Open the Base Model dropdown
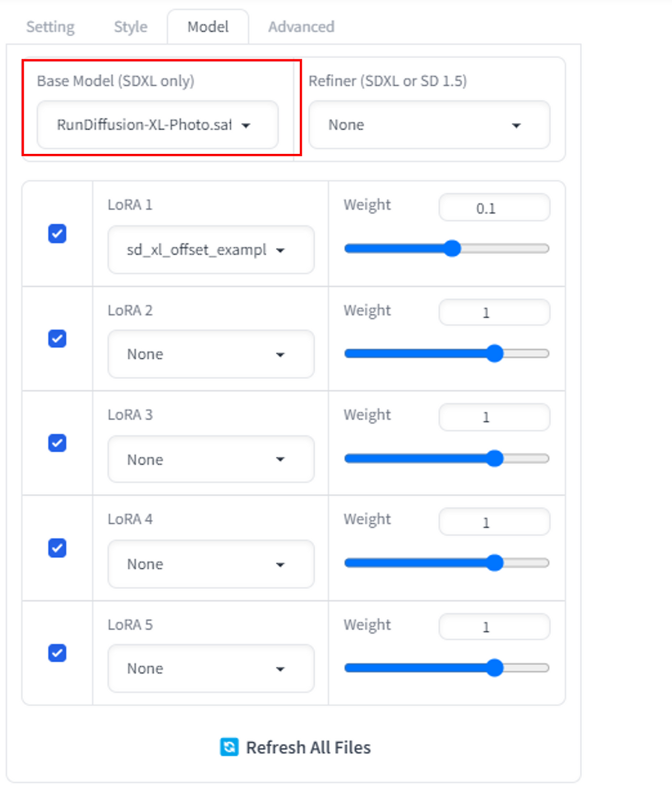Screen dimensions: 672x812 tap(157, 125)
